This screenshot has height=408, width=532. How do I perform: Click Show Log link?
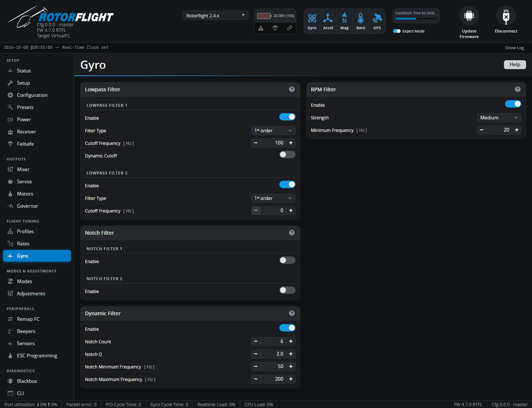[x=515, y=48]
